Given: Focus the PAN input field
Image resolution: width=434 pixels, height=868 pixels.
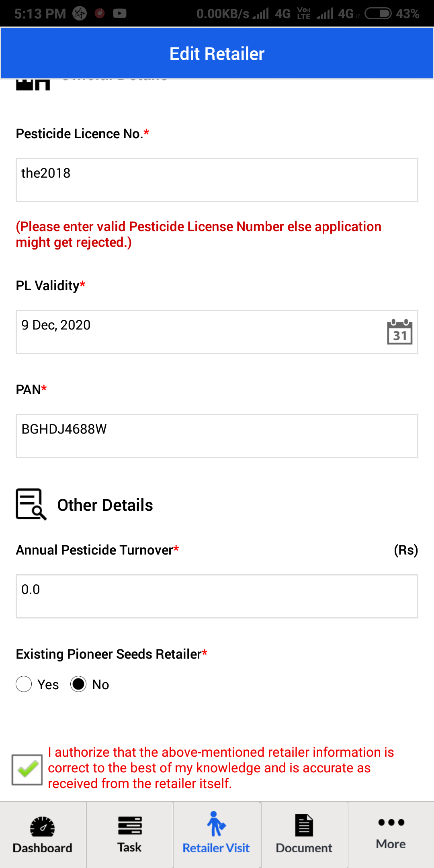Looking at the screenshot, I should pos(217,436).
